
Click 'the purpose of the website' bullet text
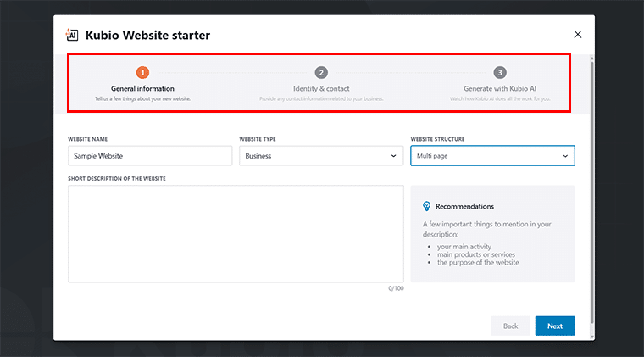tap(478, 262)
